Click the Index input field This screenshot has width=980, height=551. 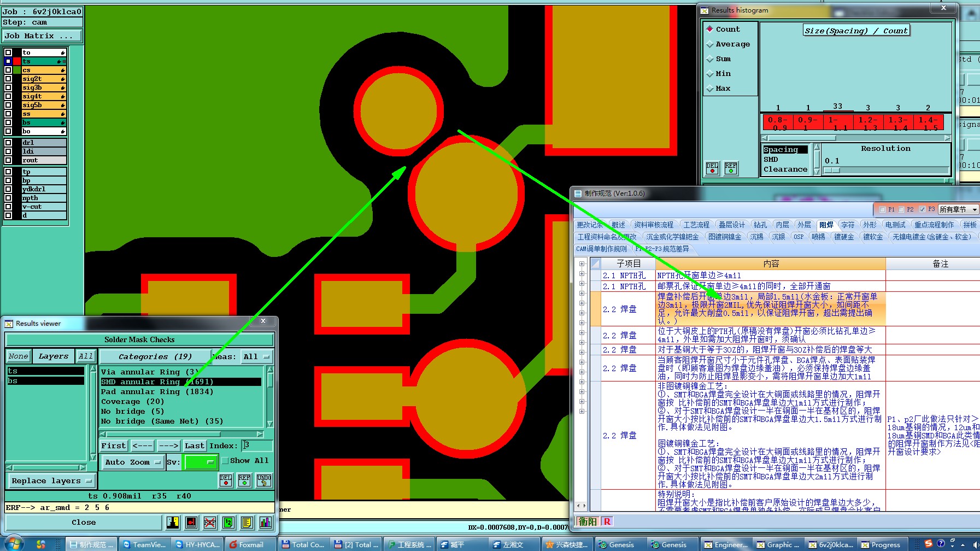point(257,446)
